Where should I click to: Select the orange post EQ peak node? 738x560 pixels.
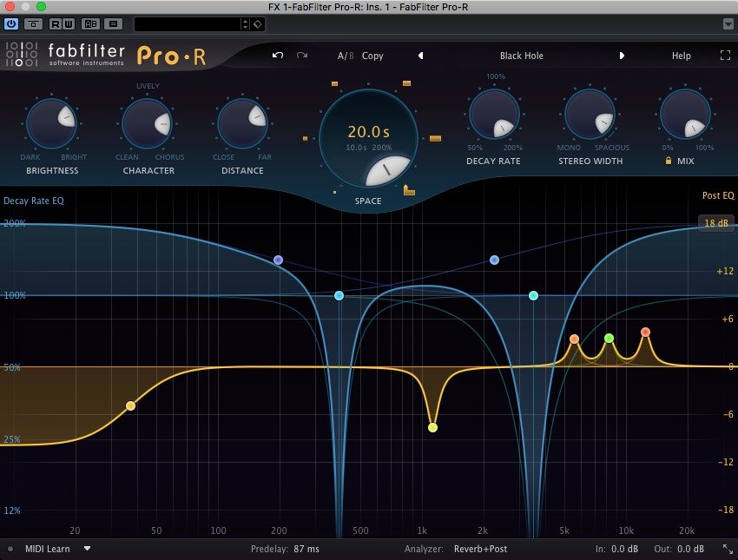(574, 339)
